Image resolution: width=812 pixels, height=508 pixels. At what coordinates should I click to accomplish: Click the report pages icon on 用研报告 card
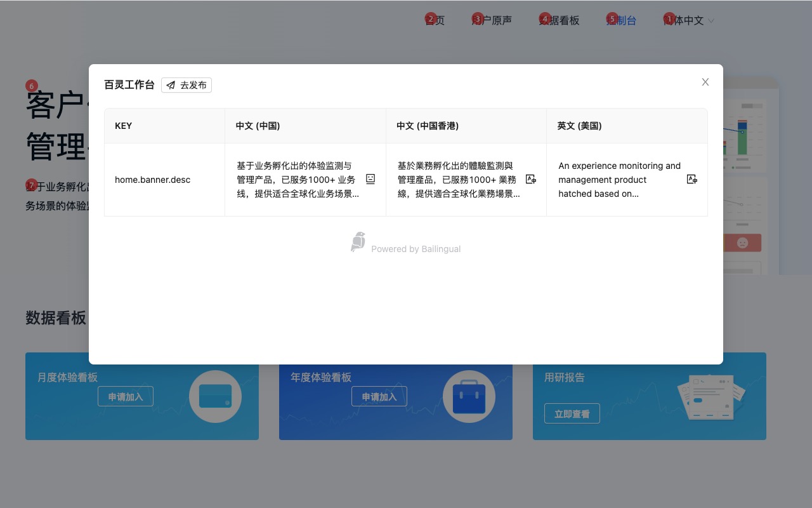point(712,396)
